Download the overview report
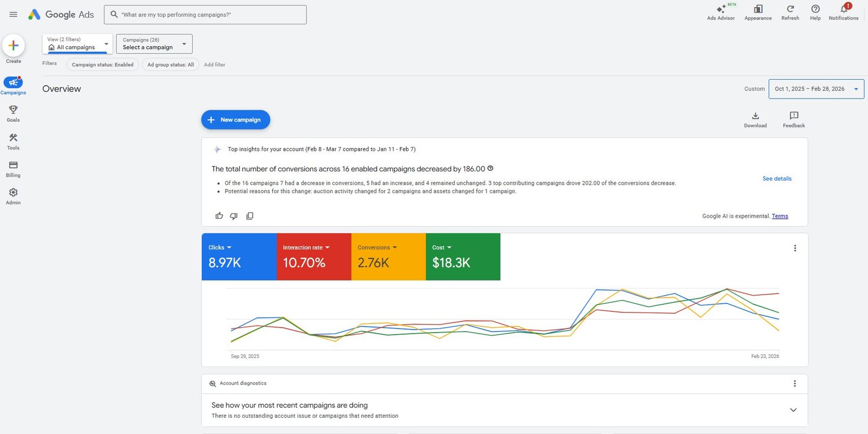868x434 pixels. [755, 119]
